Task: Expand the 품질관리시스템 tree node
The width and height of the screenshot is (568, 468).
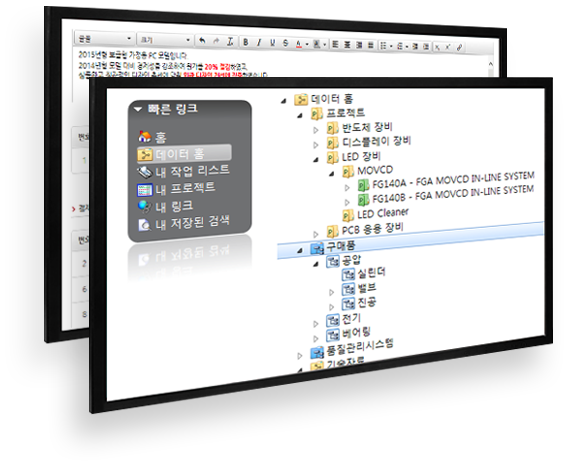Action: click(x=299, y=356)
